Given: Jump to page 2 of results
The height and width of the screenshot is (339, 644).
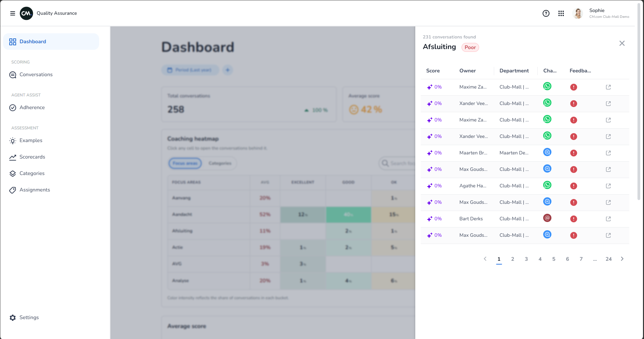Looking at the screenshot, I should 513,259.
